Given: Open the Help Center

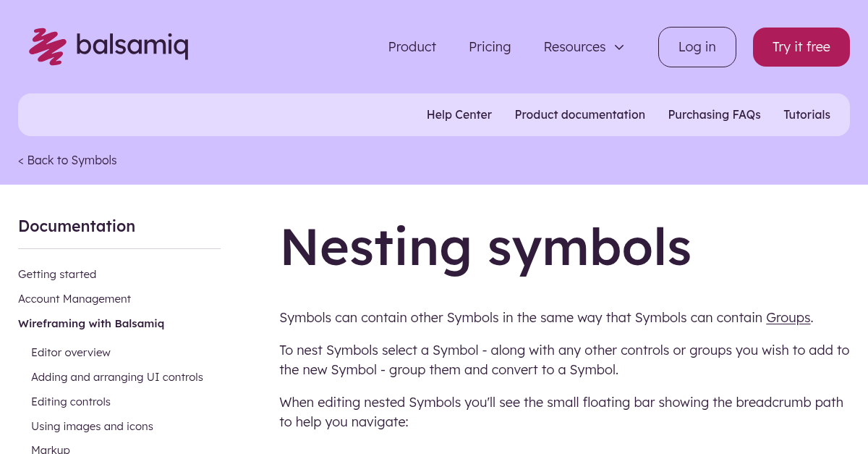Looking at the screenshot, I should click(459, 114).
